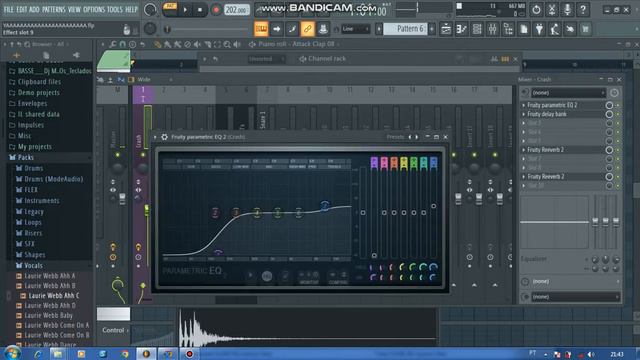The image size is (640, 360).
Task: Click the Presets label in EQ window
Action: [395, 137]
